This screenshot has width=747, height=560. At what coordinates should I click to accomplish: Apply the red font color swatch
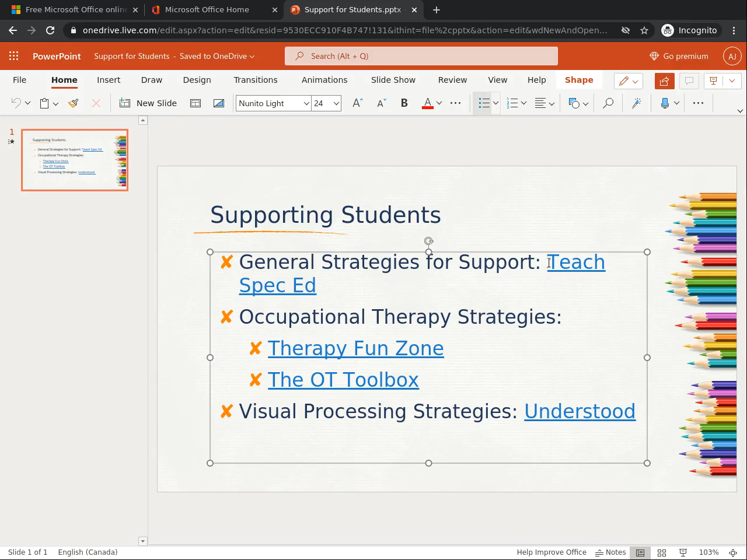click(428, 103)
